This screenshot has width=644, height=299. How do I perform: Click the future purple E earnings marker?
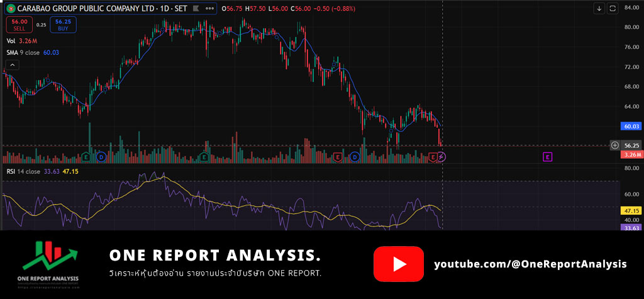tap(547, 156)
